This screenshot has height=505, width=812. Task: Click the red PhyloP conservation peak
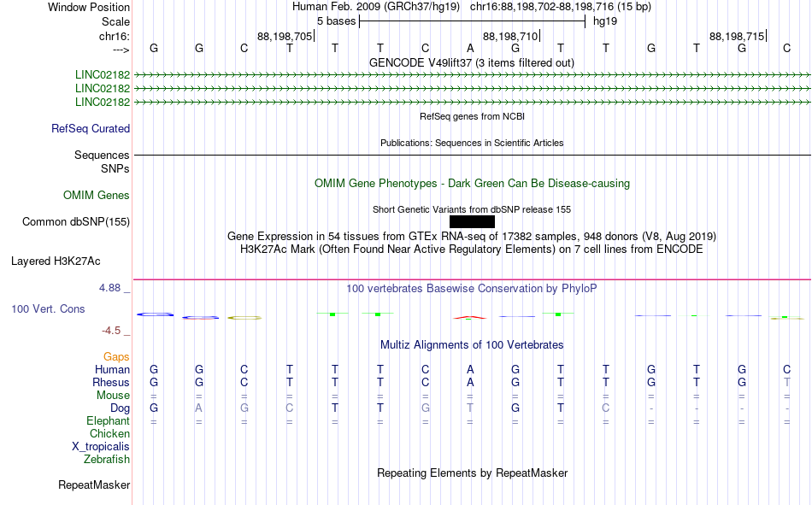point(470,318)
